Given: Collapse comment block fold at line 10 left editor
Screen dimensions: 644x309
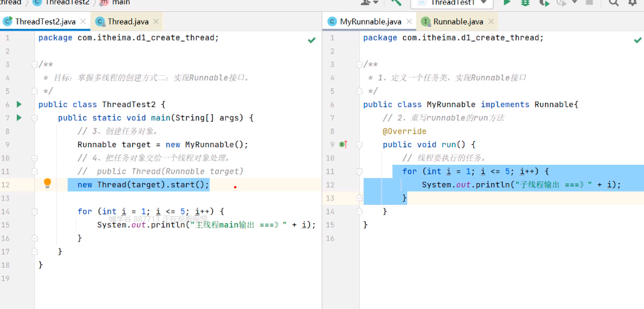Looking at the screenshot, I should click(x=34, y=158).
